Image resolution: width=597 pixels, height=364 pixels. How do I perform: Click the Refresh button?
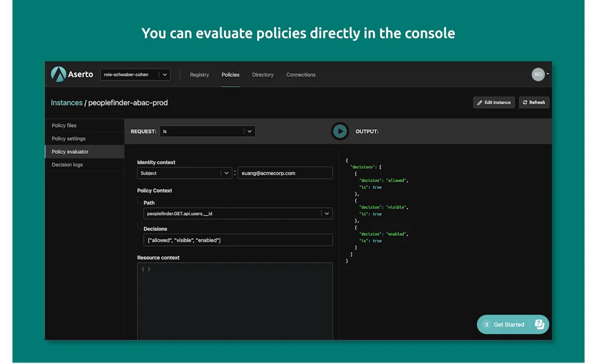pyautogui.click(x=534, y=103)
